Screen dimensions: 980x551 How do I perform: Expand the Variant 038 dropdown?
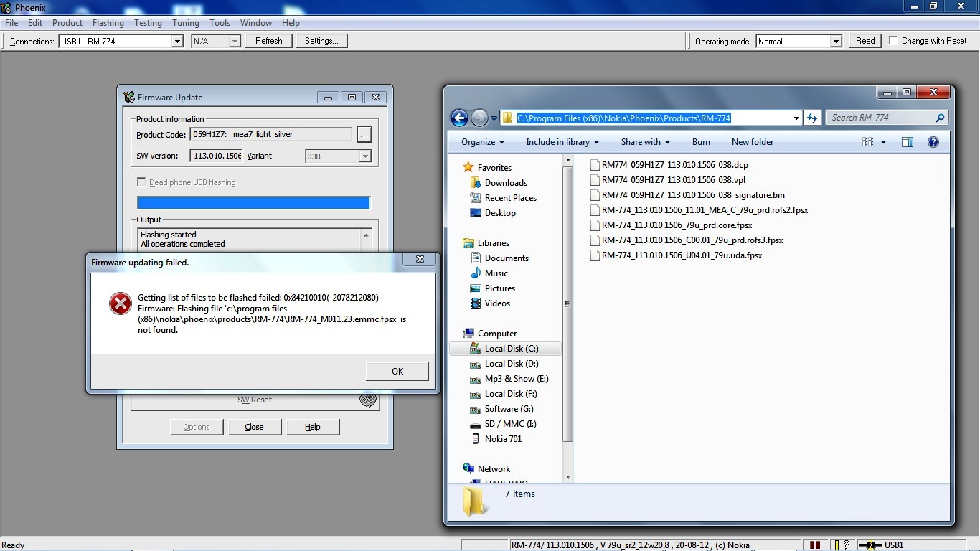click(x=365, y=156)
